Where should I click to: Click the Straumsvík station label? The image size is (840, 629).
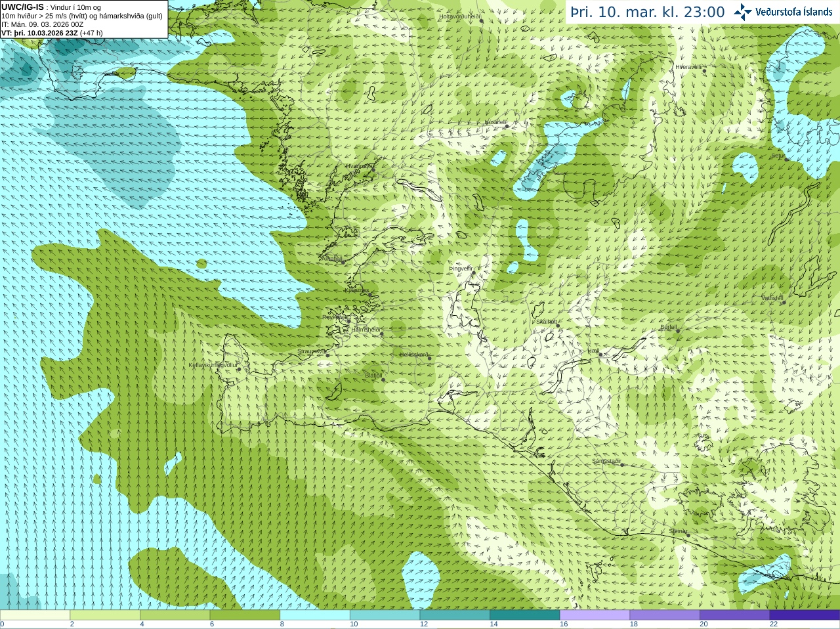[311, 351]
